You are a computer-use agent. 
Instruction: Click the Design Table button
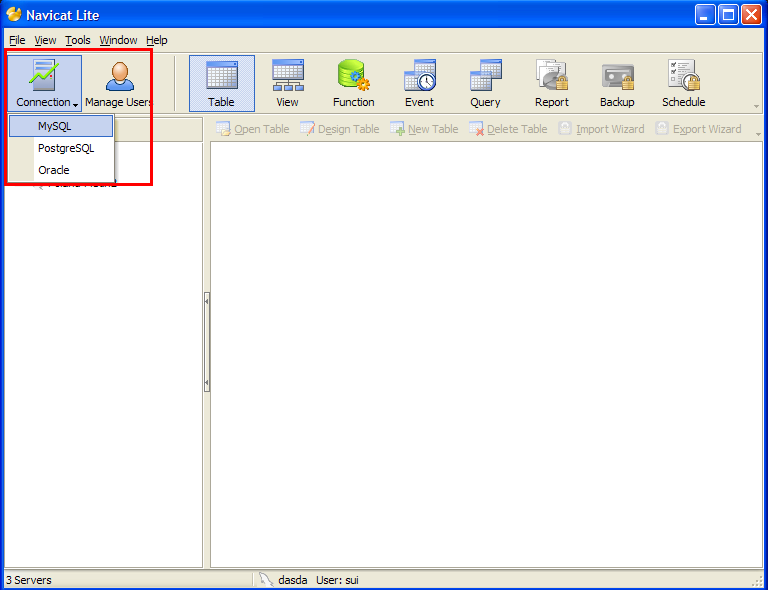pyautogui.click(x=340, y=129)
